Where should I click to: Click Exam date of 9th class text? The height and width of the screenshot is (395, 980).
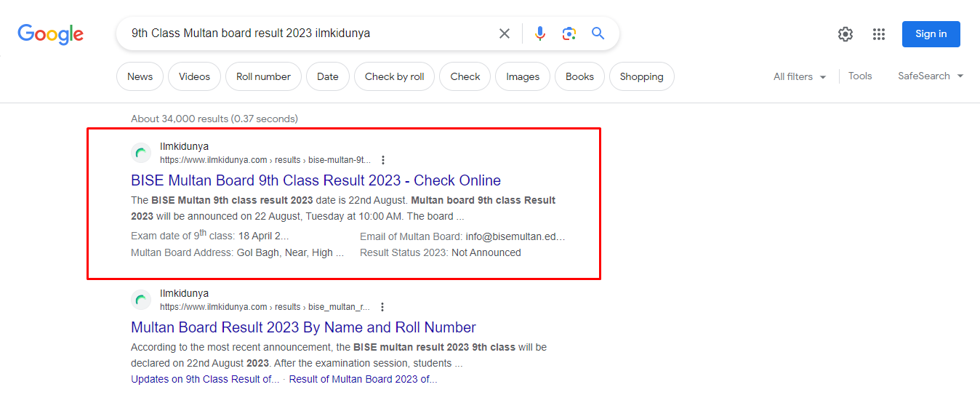[x=209, y=236]
